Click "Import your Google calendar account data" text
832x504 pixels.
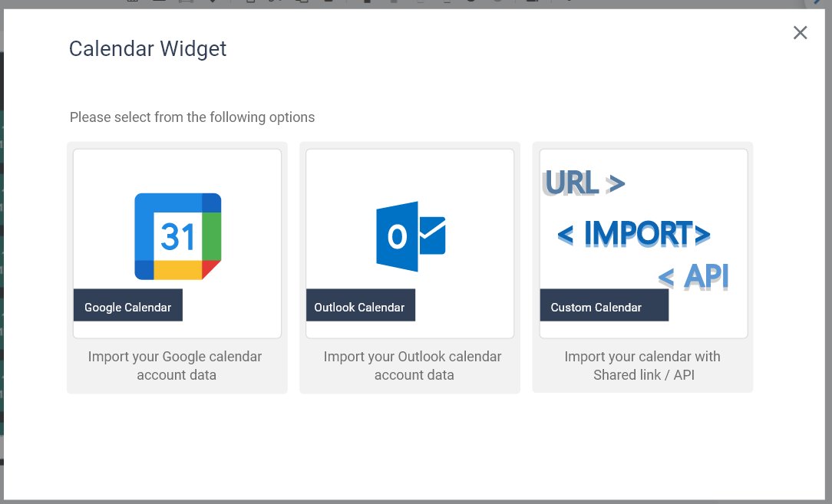click(x=176, y=365)
